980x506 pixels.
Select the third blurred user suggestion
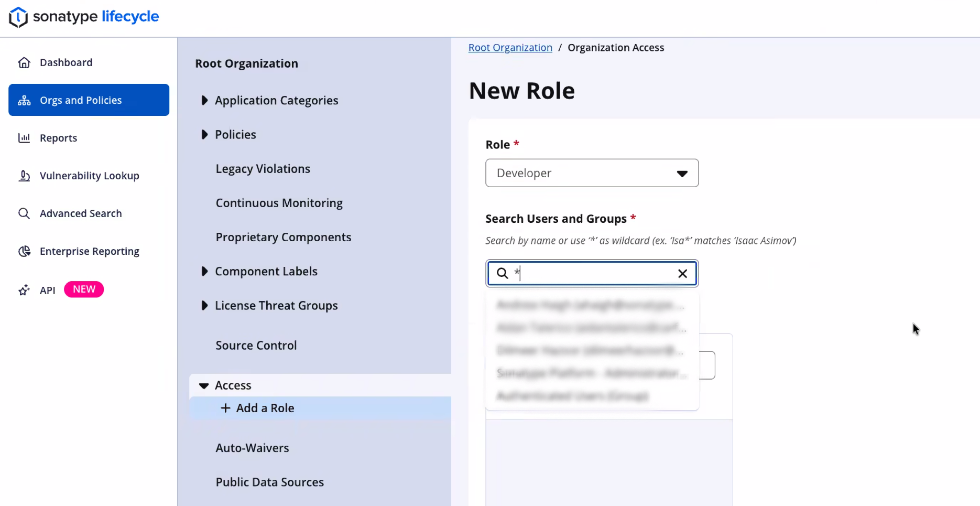(592, 350)
